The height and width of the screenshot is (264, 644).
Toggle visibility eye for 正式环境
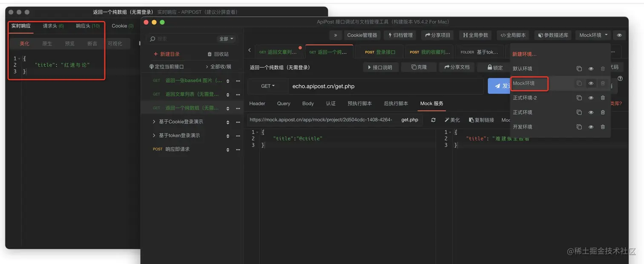[x=591, y=112]
